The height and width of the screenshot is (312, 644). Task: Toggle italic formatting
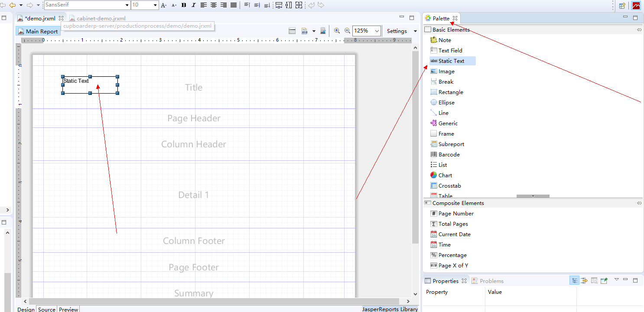(x=193, y=5)
